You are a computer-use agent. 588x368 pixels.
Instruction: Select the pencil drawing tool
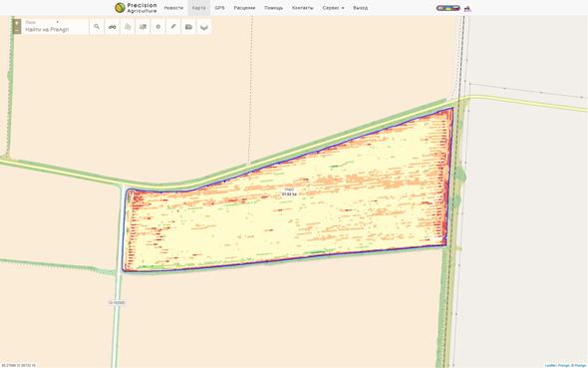173,27
